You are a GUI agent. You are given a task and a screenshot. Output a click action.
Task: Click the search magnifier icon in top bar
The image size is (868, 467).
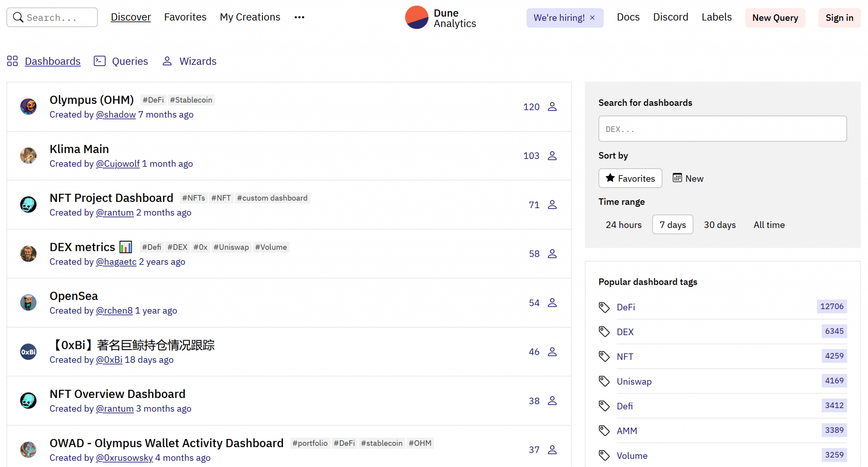point(18,17)
